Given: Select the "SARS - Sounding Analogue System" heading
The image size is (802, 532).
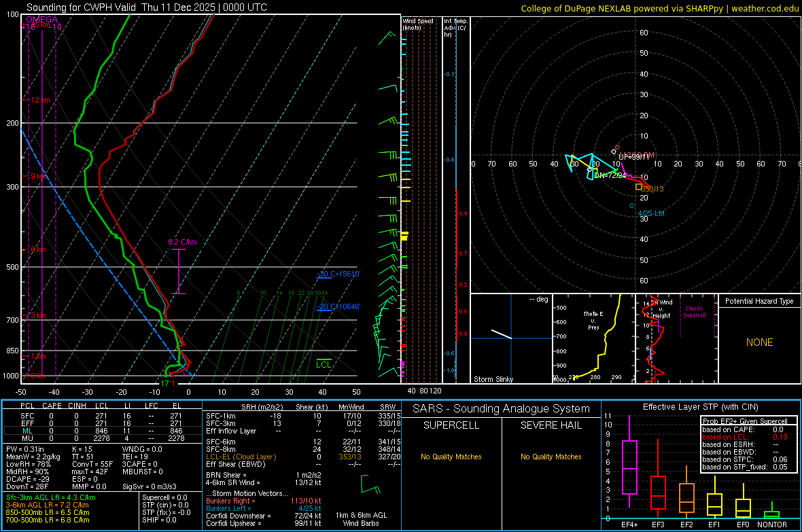Looking at the screenshot, I should [x=501, y=409].
